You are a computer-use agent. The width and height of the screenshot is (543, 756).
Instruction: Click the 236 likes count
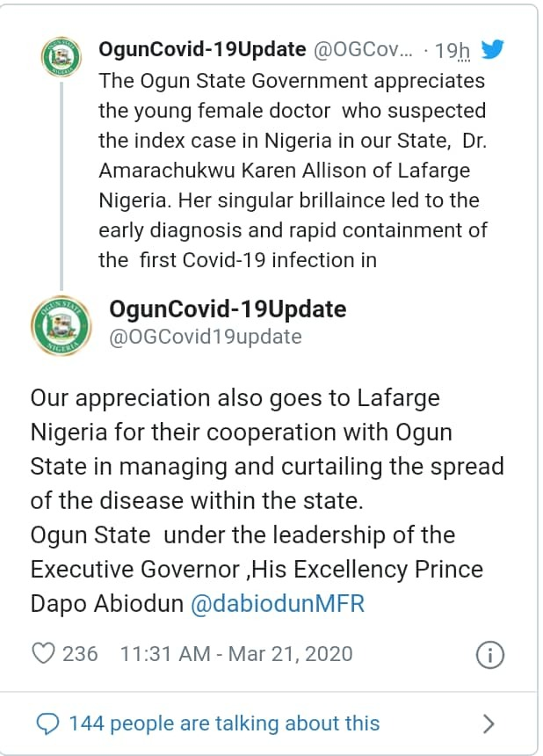click(x=80, y=654)
